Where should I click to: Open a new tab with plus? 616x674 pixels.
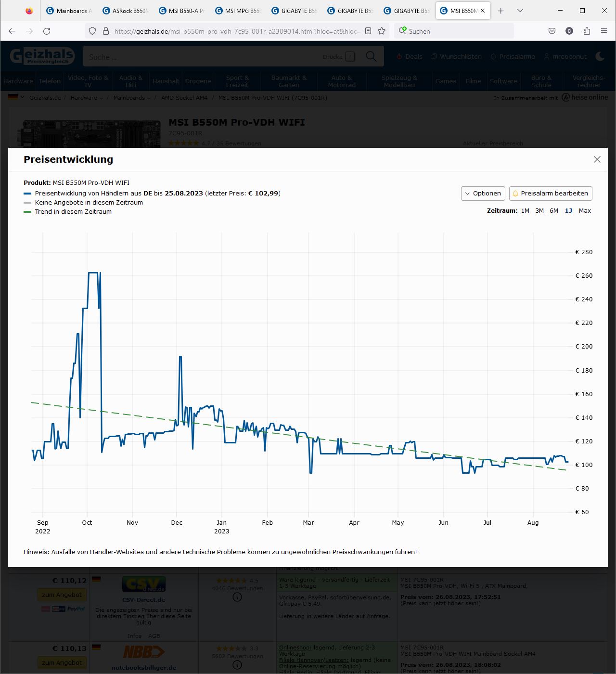pos(501,11)
